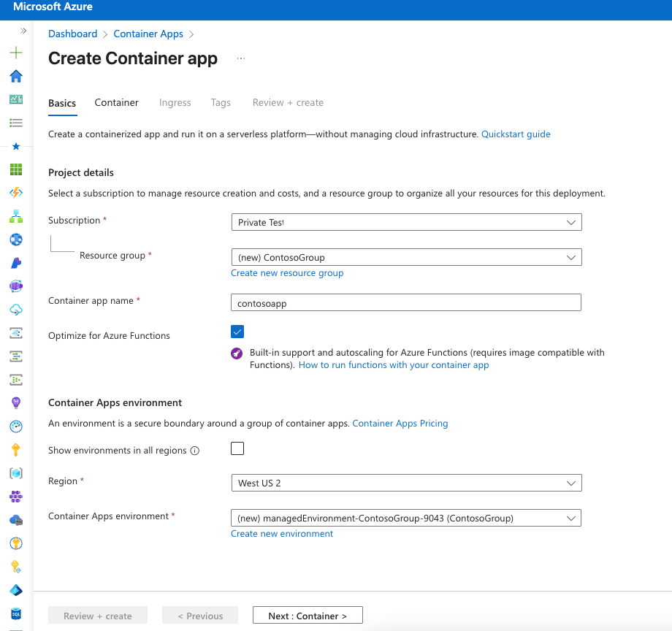Open the key inside blue circle icon
This screenshot has width=672, height=631.
(16, 543)
